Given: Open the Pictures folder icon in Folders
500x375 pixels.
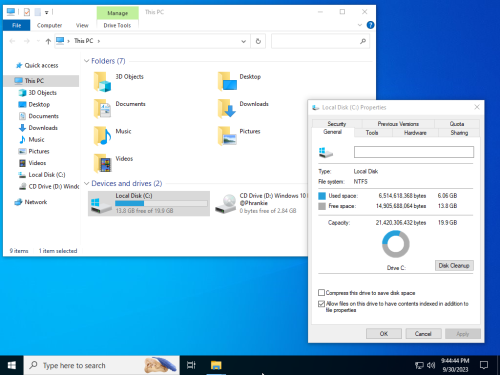Looking at the screenshot, I should 227,136.
